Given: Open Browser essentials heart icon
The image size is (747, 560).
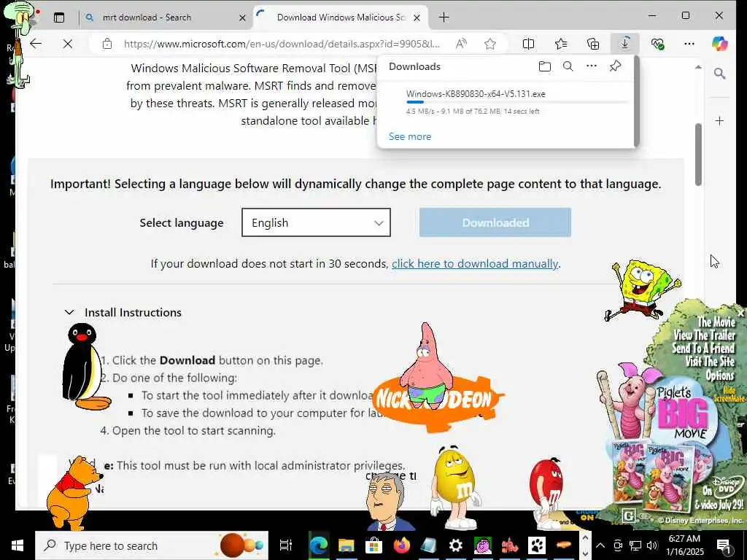Looking at the screenshot, I should click(657, 44).
